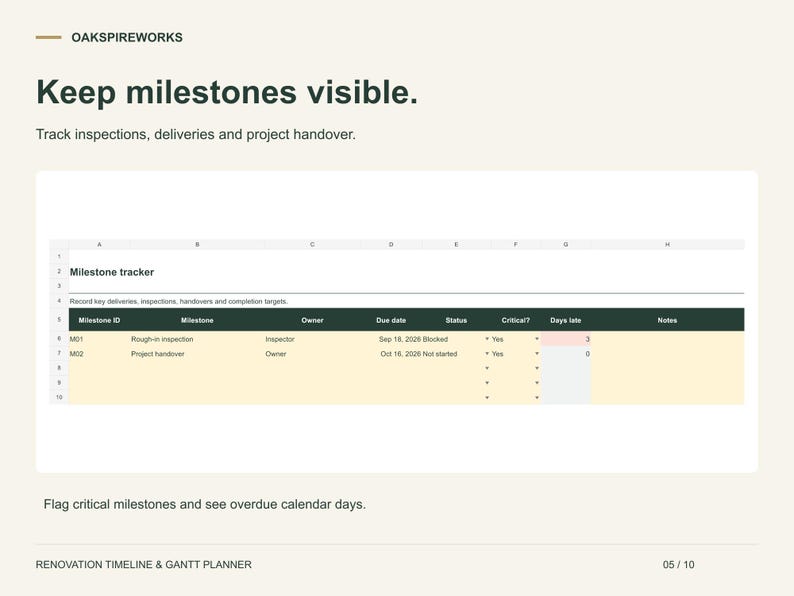Screen dimensions: 794x596
Task: Select the 'Oct 16, 2026' due date
Action: pos(391,354)
